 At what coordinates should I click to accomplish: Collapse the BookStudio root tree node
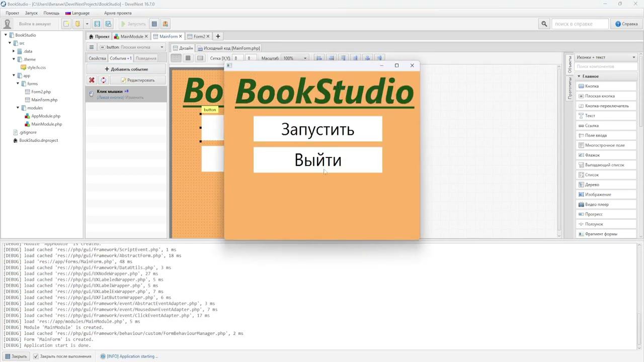tap(6, 35)
